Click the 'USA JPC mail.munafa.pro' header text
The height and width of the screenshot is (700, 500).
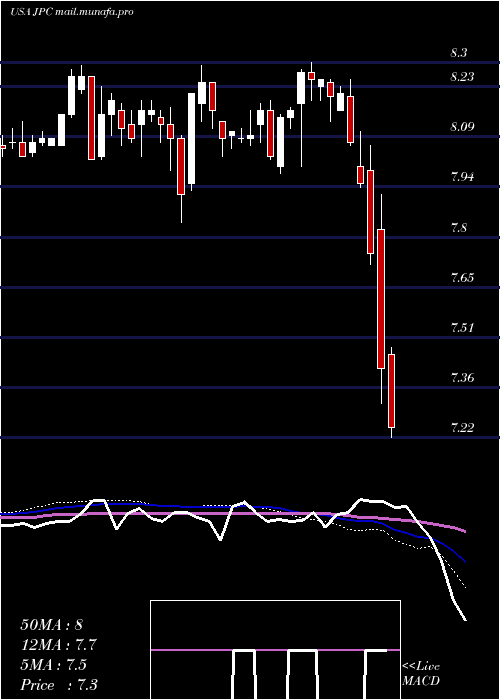pyautogui.click(x=71, y=12)
